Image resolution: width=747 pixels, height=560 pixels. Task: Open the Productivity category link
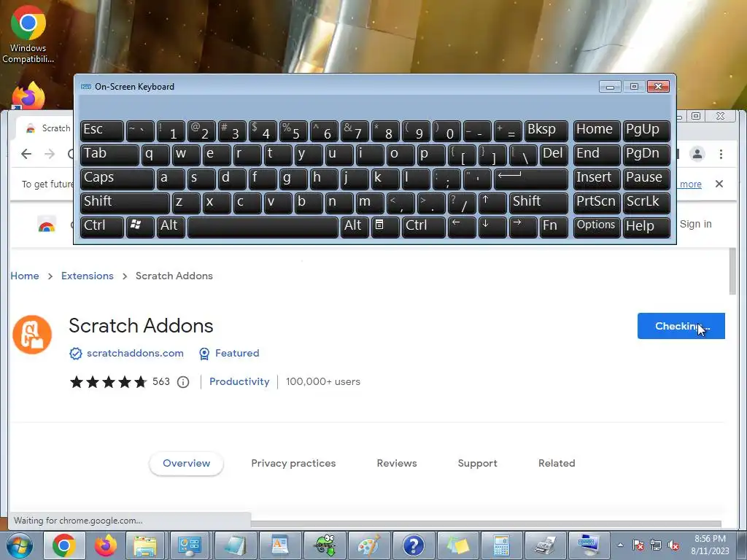239,382
